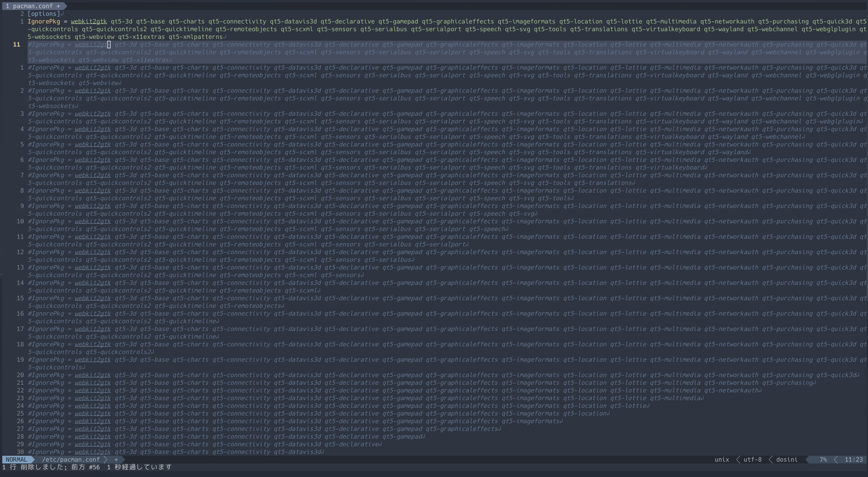The width and height of the screenshot is (868, 477).
Task: Click the unix file format indicator
Action: pos(722,459)
